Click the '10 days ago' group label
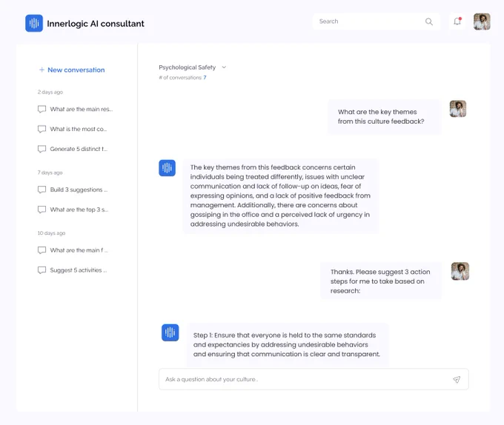Screen dimensions: 504x425 [51, 233]
